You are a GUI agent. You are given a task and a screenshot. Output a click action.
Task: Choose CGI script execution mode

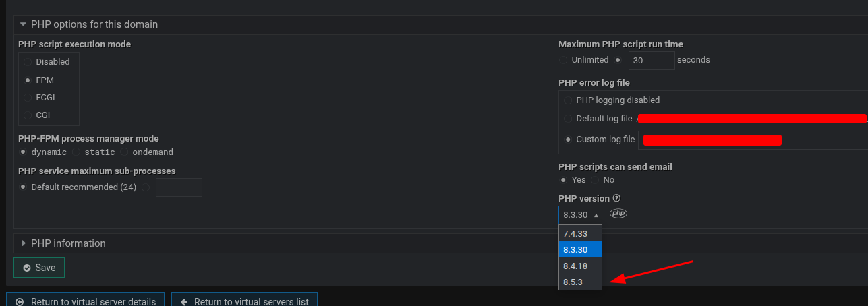pyautogui.click(x=28, y=115)
